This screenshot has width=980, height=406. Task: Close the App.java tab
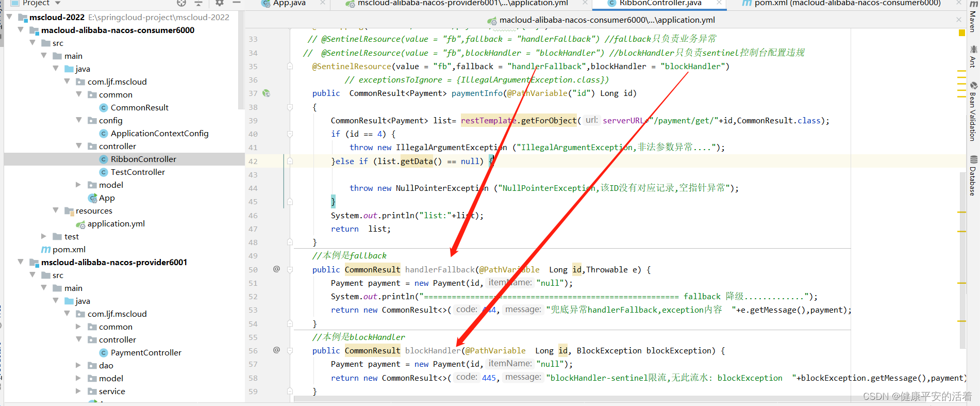tap(323, 3)
